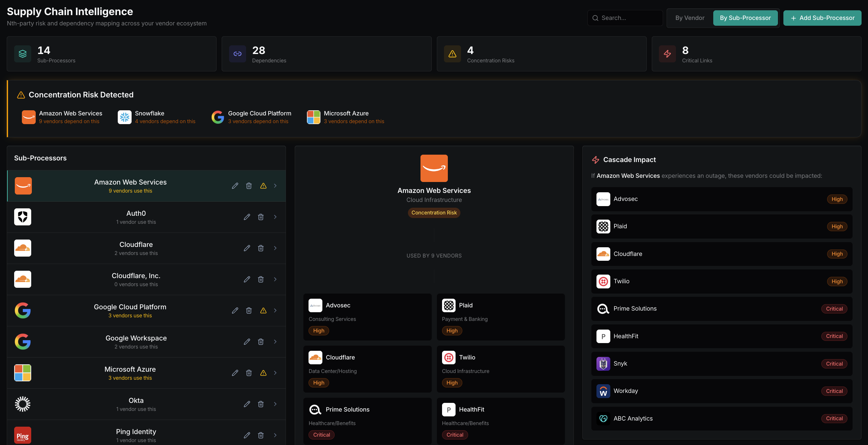Viewport: 868px width, 445px height.
Task: Click Prime Solutions' Critical badge in Cascade Impact
Action: 834,309
